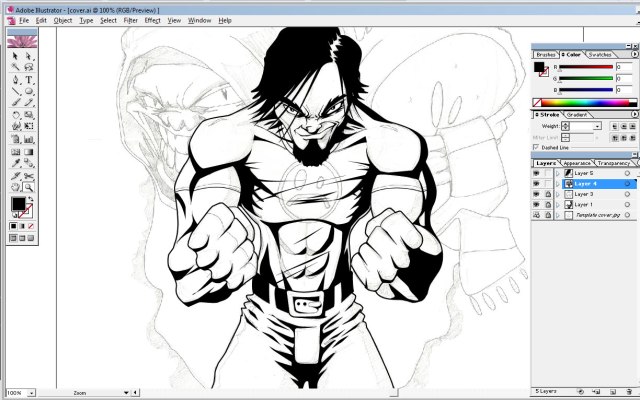Select the Mesh tool
The width and height of the screenshot is (640, 400).
[16, 152]
